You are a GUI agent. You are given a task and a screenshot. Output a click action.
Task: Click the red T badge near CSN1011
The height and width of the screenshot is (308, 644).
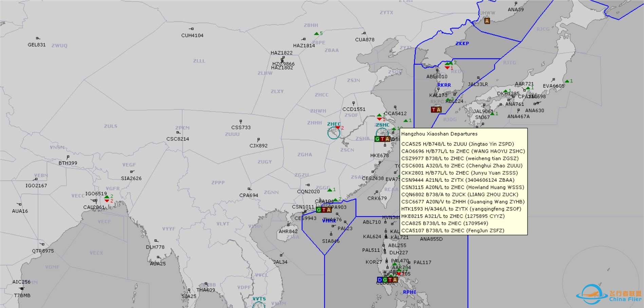[324, 210]
